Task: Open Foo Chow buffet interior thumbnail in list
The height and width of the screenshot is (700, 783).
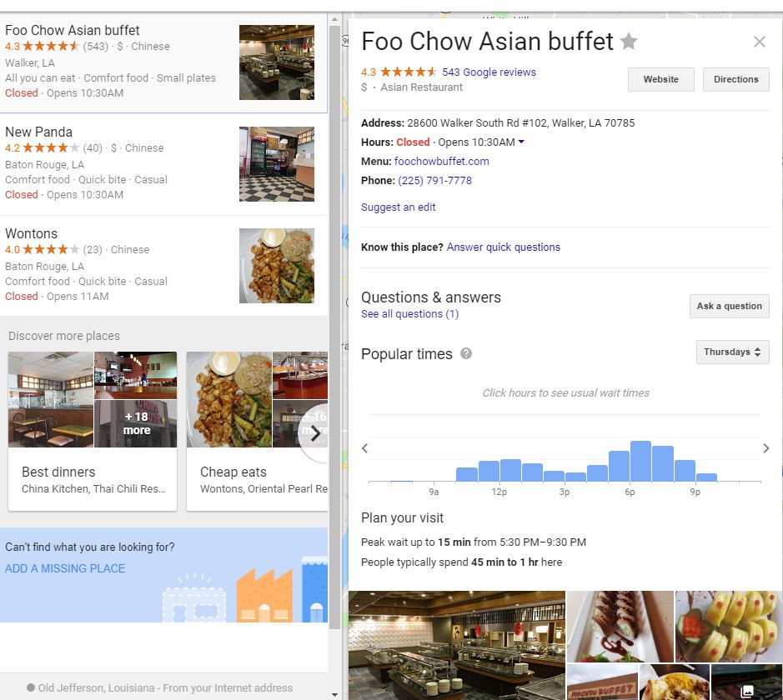Action: coord(277,62)
